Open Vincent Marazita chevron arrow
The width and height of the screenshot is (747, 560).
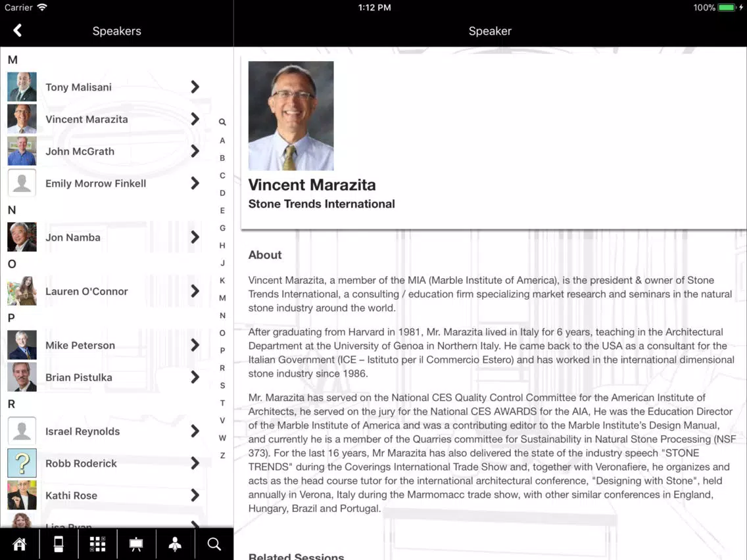point(195,119)
